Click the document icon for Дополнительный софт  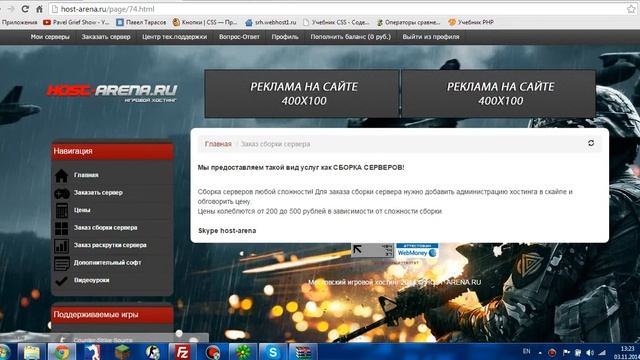pos(62,263)
